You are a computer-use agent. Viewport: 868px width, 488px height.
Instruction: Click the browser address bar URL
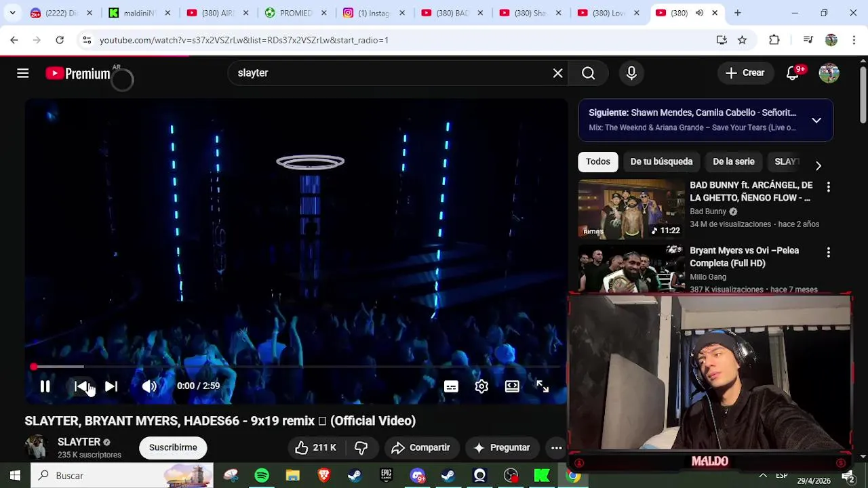pos(244,41)
